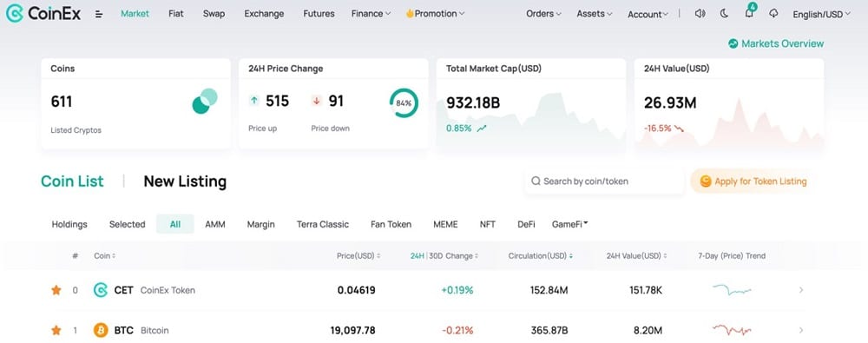868x343 pixels.
Task: Click the app download cloud icon
Action: (x=773, y=14)
